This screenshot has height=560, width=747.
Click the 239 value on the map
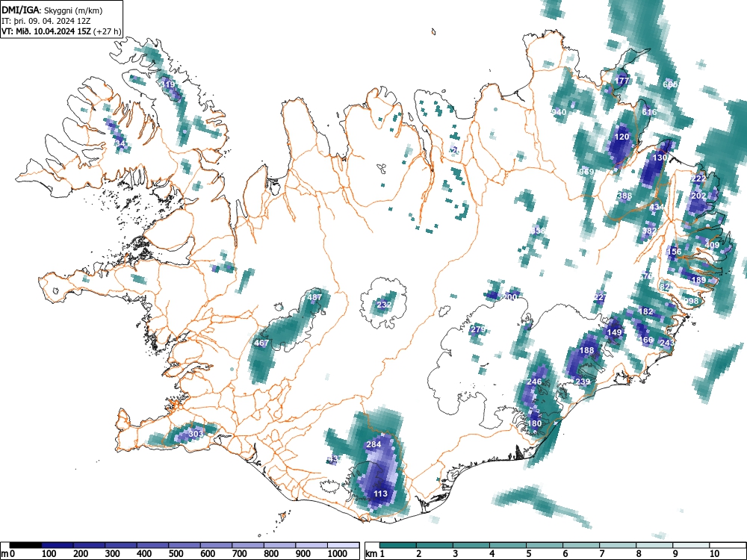pyautogui.click(x=583, y=382)
